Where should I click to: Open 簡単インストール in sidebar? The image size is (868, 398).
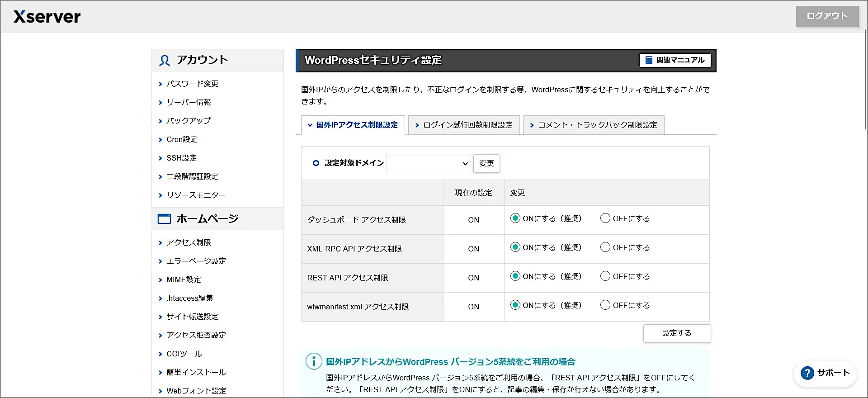pyautogui.click(x=196, y=372)
